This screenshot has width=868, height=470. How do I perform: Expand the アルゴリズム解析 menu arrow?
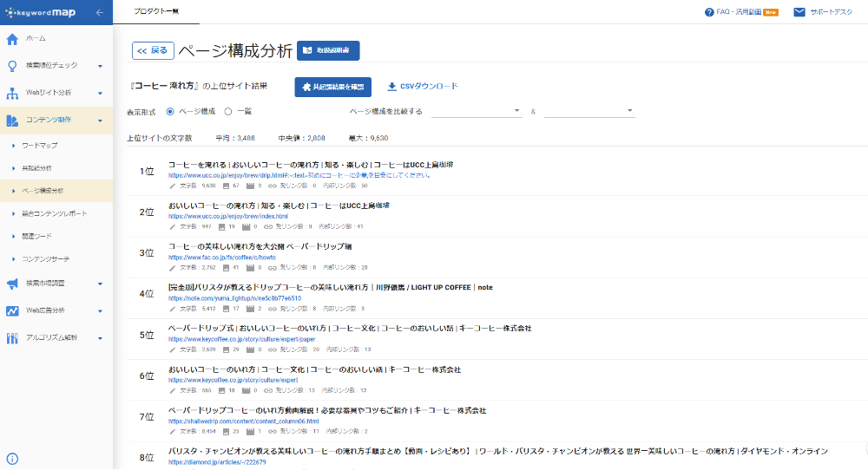click(100, 338)
